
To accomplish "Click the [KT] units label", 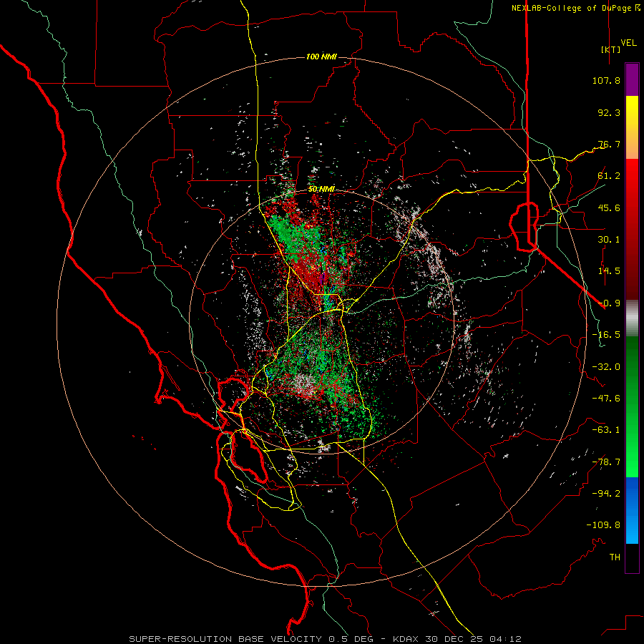I will point(611,49).
